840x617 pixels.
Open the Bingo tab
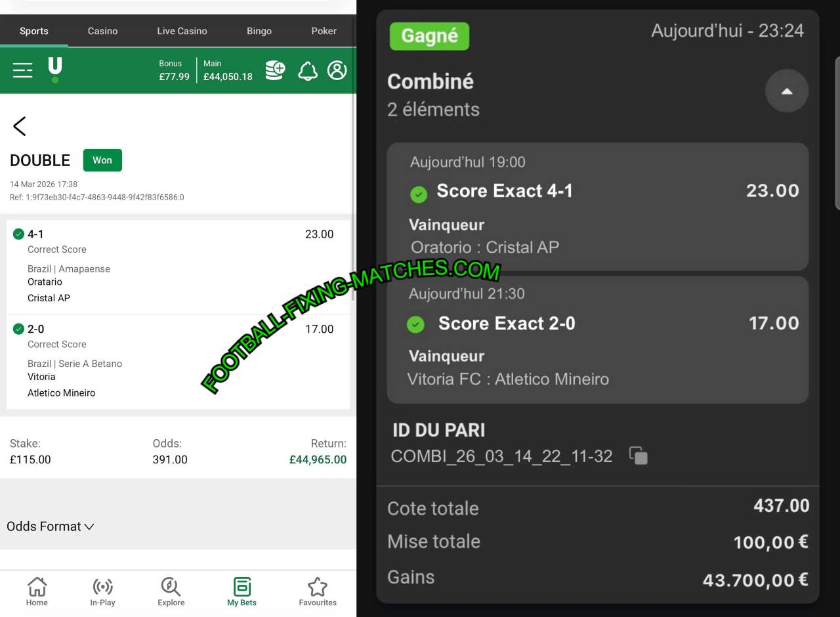259,31
